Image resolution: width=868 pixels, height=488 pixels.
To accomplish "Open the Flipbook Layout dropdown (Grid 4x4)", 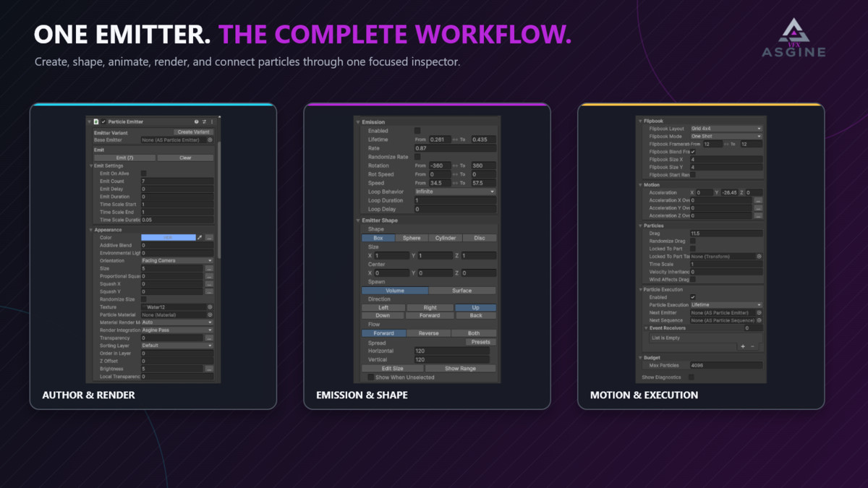I will [726, 129].
